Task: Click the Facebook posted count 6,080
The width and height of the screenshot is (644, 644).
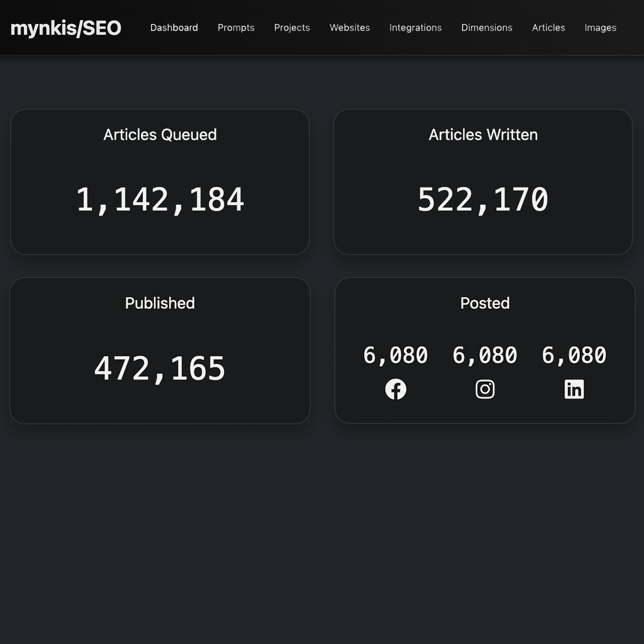Action: click(395, 355)
